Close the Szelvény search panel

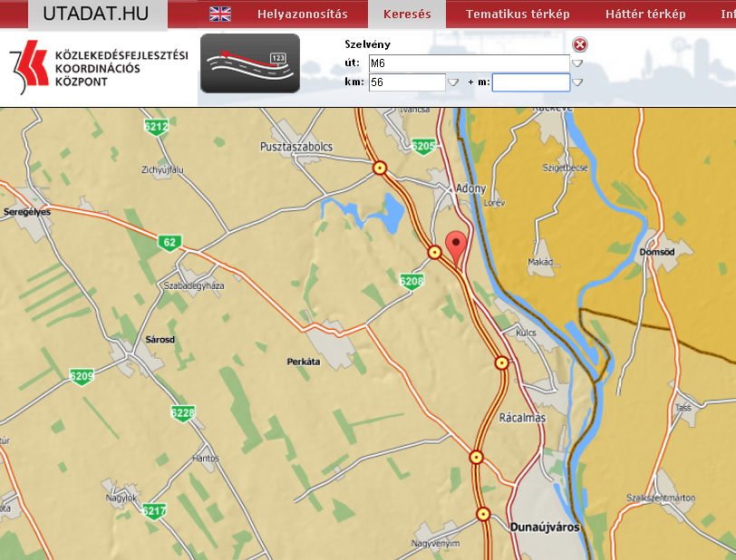580,44
